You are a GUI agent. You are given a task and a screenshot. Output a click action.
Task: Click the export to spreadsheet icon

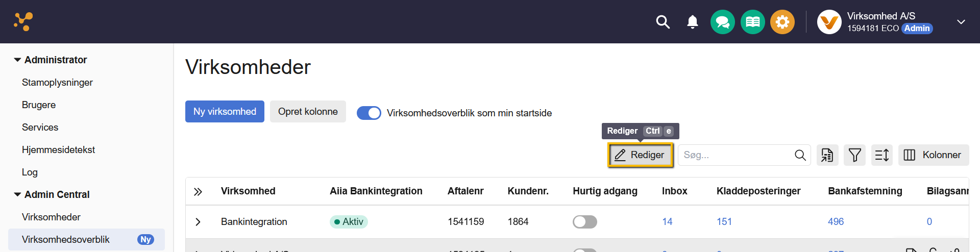(827, 155)
